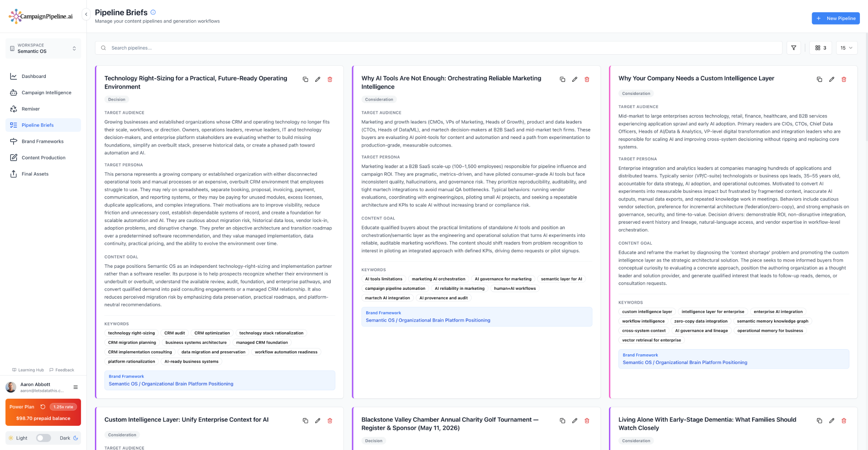Click the 'CRM audit' keyword tag
Viewport: 868px width, 450px height.
[x=175, y=333]
